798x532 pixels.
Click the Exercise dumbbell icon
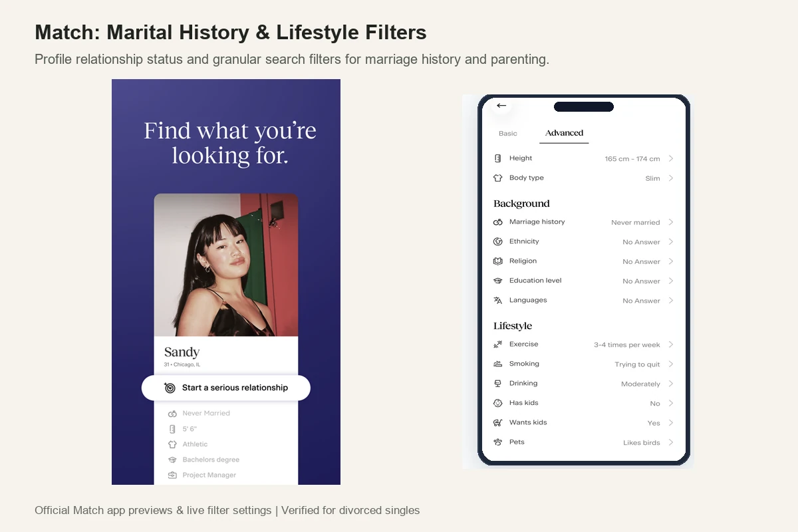point(497,344)
